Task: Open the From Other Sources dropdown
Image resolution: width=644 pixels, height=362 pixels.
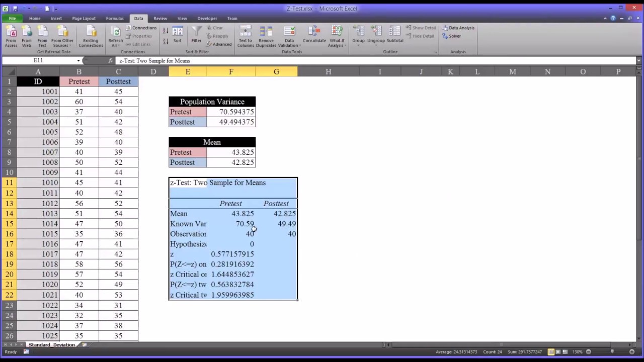Action: coord(62,37)
